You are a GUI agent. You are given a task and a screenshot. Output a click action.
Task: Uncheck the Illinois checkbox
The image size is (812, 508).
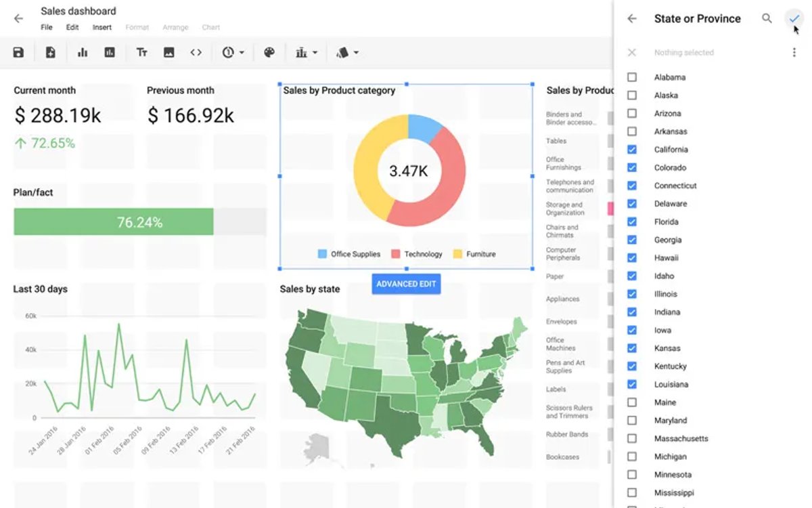coord(632,294)
